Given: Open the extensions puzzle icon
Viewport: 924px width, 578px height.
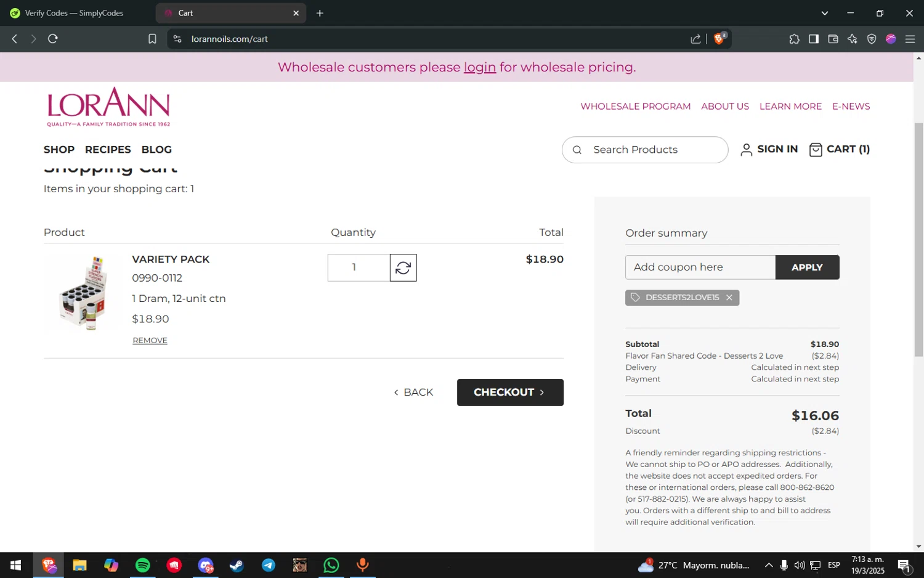Looking at the screenshot, I should coord(794,39).
